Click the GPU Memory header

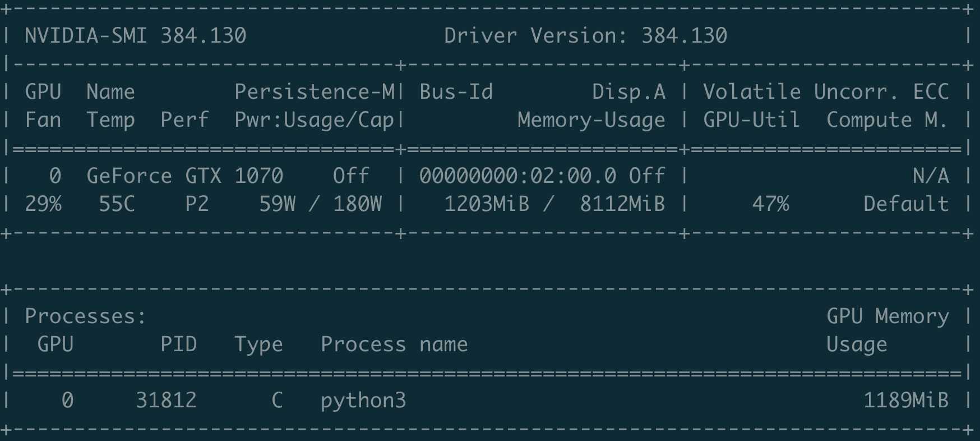pyautogui.click(x=887, y=316)
